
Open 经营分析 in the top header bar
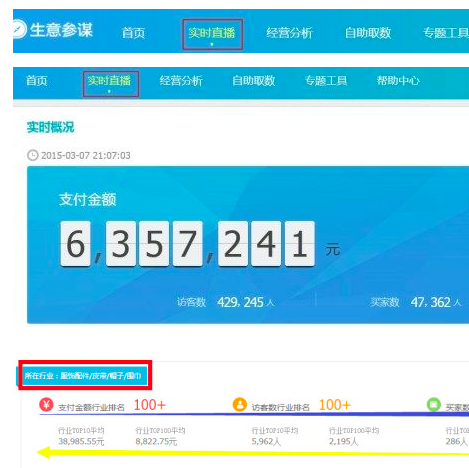[289, 33]
